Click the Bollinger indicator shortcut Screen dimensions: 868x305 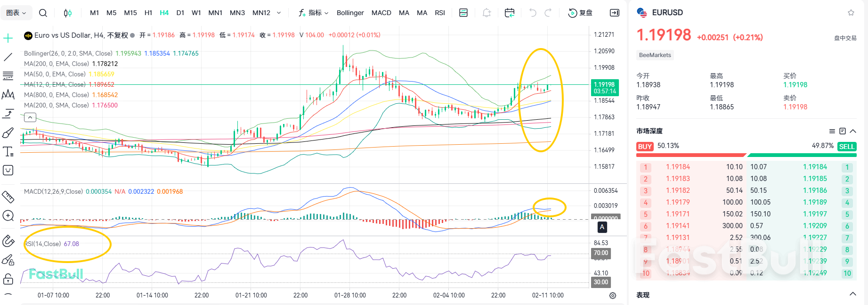[350, 13]
